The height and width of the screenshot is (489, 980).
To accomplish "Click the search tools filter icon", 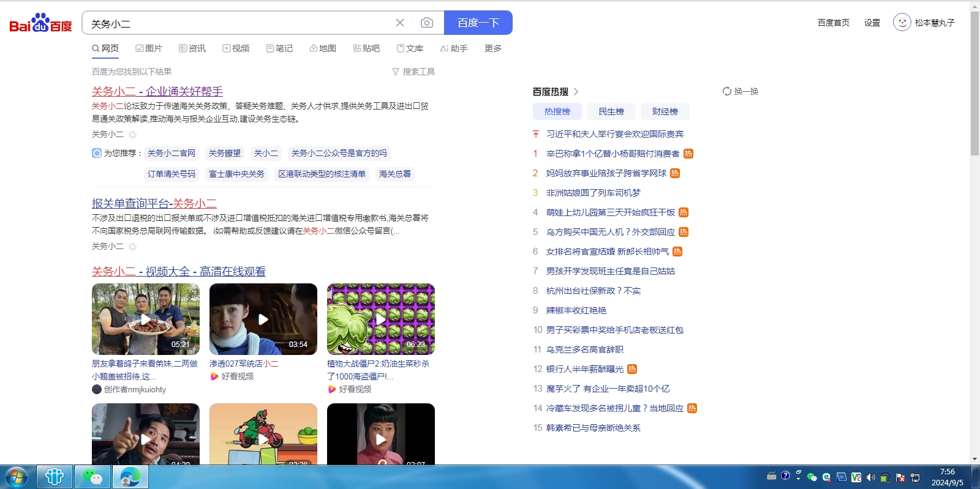I will [x=396, y=72].
